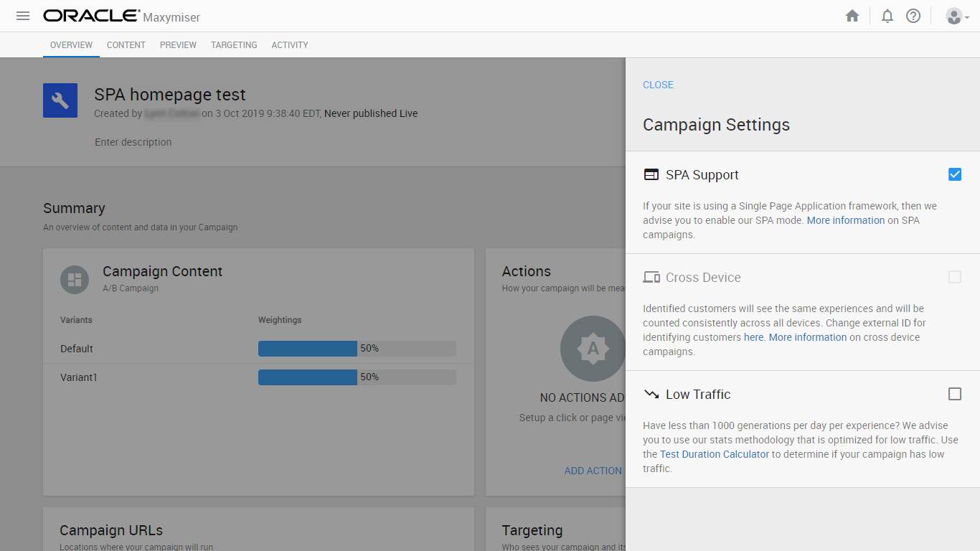Click the SPA Support window icon

click(651, 174)
